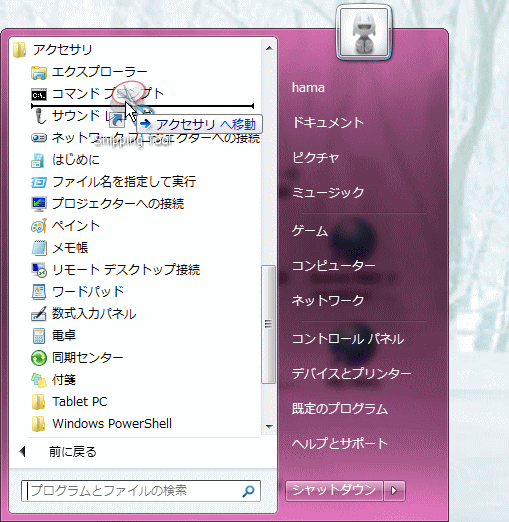Viewport: 509px width, 522px height.
Task: Select ドキュメント in the right pane
Action: coord(328,122)
